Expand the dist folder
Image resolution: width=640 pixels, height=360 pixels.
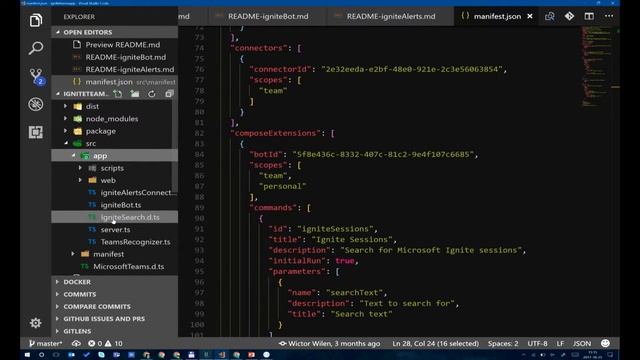(92, 107)
